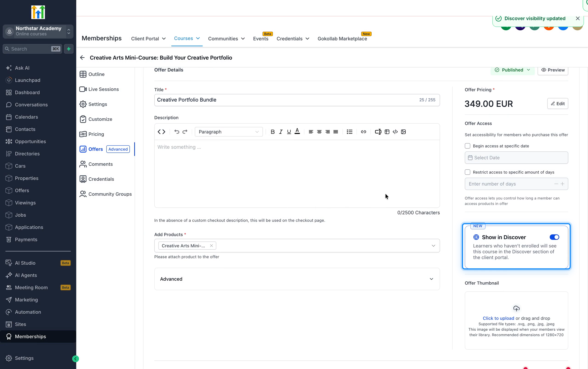Open the Communities tab menu

click(226, 39)
